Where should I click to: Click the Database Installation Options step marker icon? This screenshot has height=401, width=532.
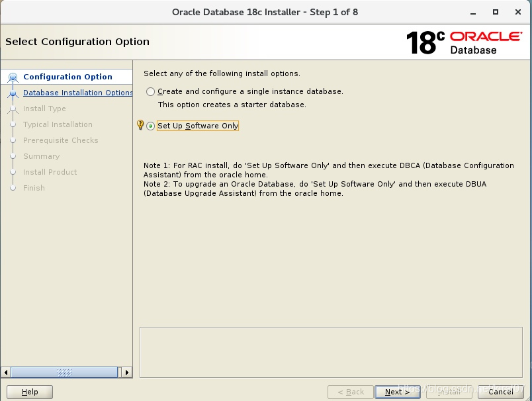click(13, 93)
